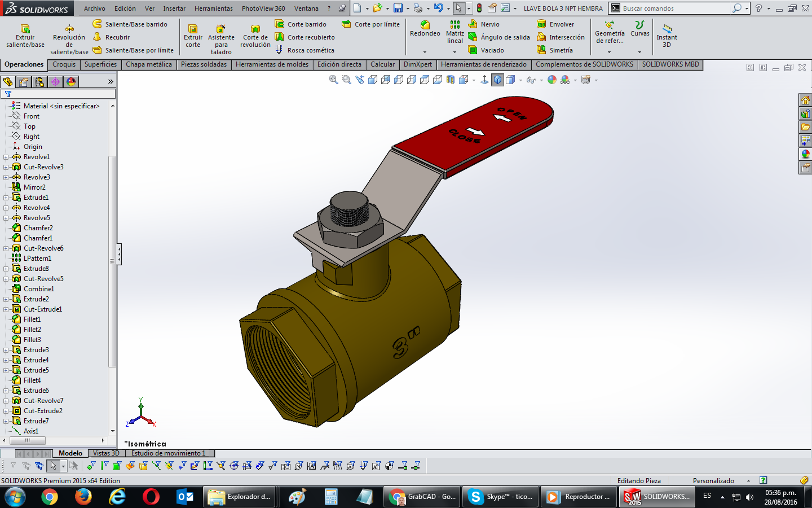Select the Redondeo fillet tool
Image resolution: width=812 pixels, height=508 pixels.
[x=425, y=25]
